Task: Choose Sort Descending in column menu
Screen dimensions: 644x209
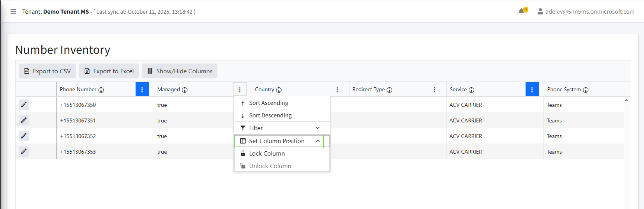Action: click(x=270, y=115)
